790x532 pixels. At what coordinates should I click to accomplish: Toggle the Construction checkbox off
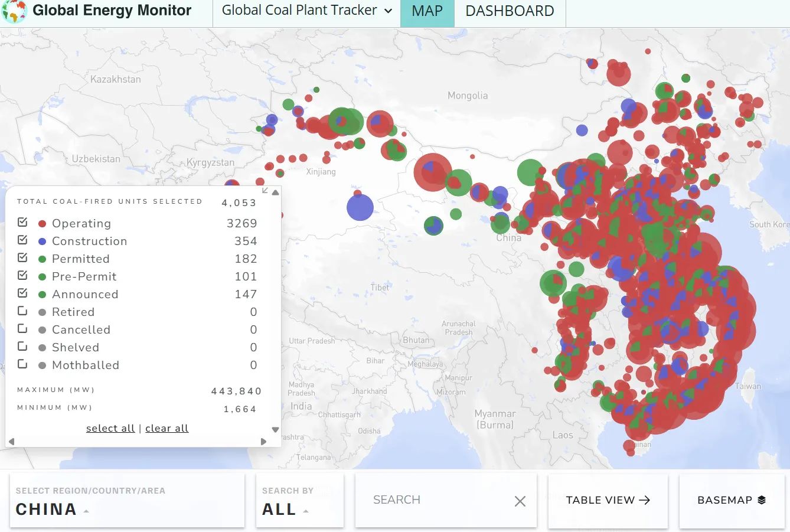coord(22,240)
